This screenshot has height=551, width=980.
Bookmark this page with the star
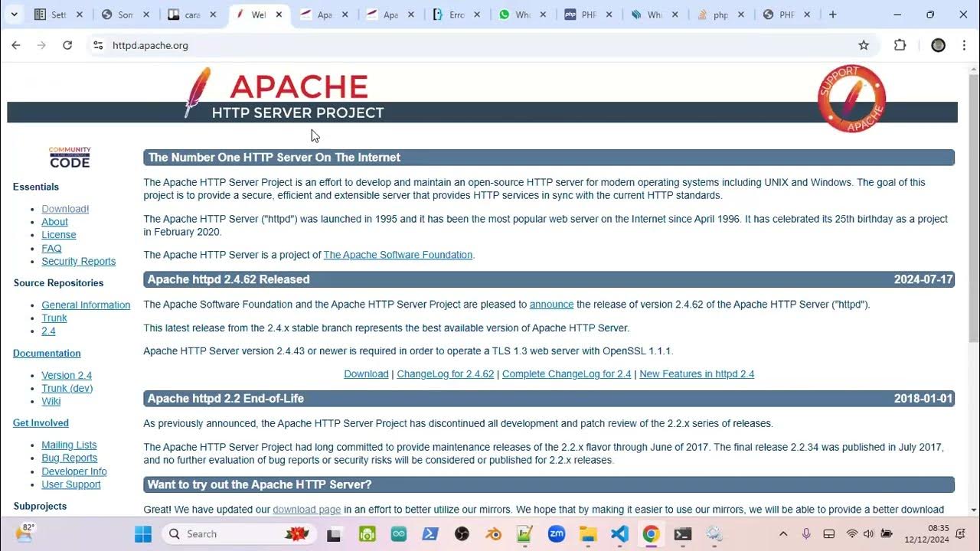[864, 45]
